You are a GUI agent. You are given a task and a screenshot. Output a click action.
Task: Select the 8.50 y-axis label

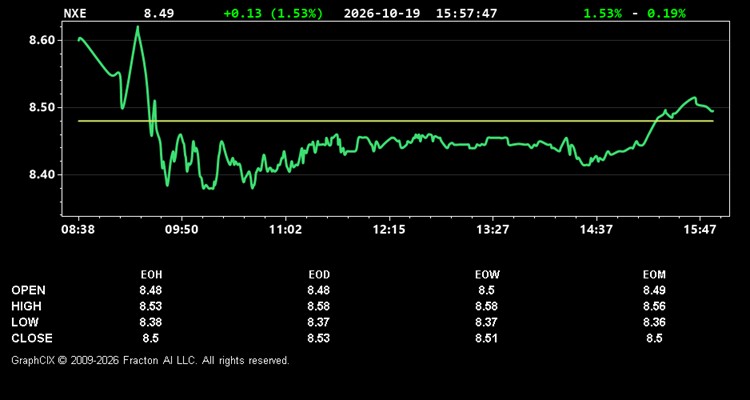pyautogui.click(x=43, y=107)
